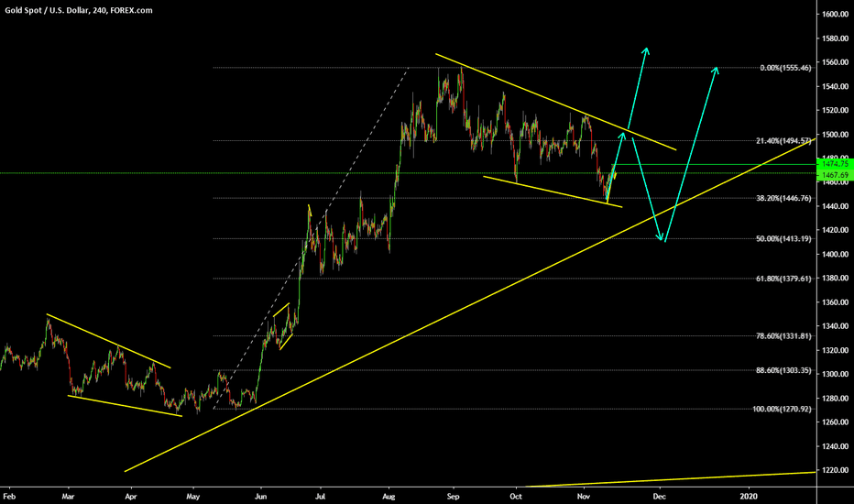
Task: Select the 2020 label on time axis
Action: 749,496
